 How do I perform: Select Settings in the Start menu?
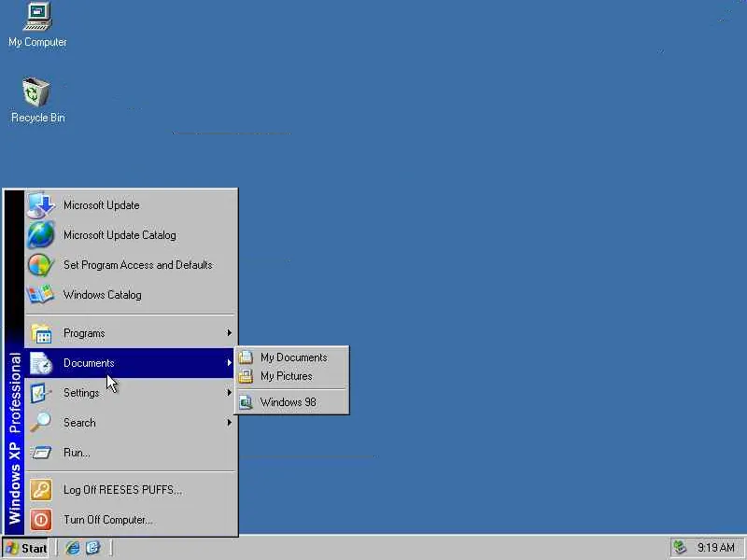pos(131,393)
